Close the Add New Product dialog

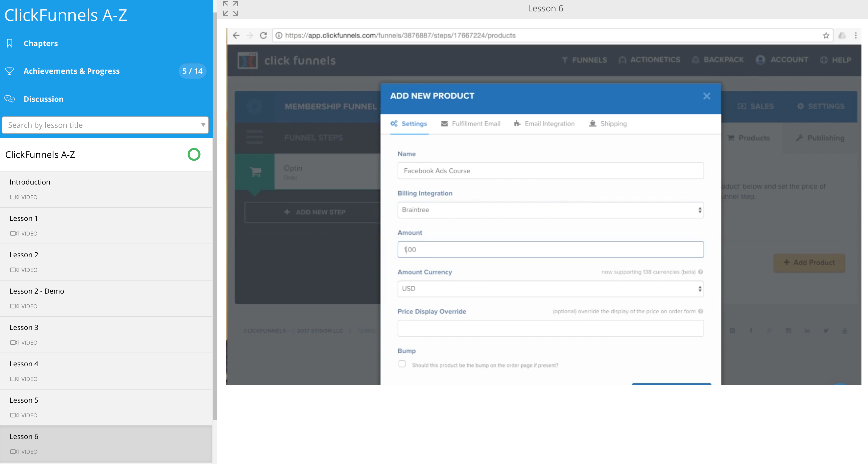[707, 96]
